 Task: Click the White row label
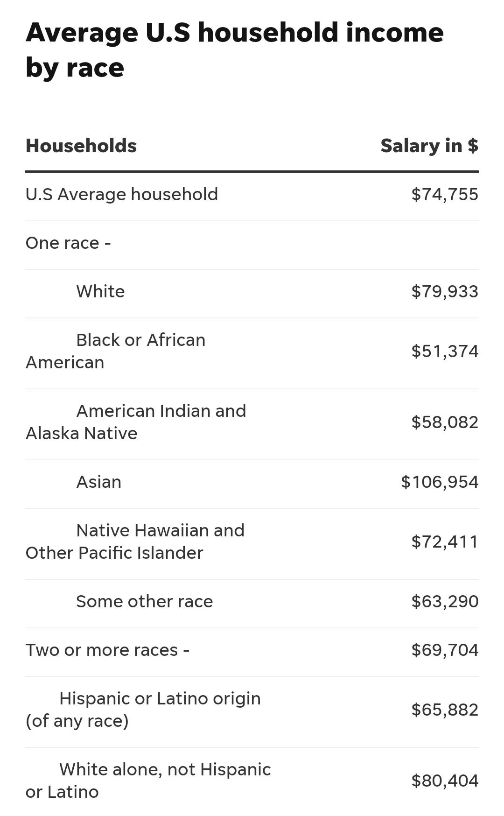coord(100,291)
